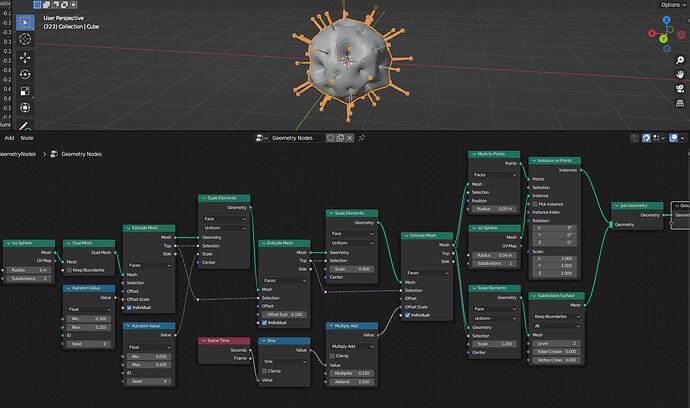Click the zoom magnifier viewport icon

click(680, 60)
